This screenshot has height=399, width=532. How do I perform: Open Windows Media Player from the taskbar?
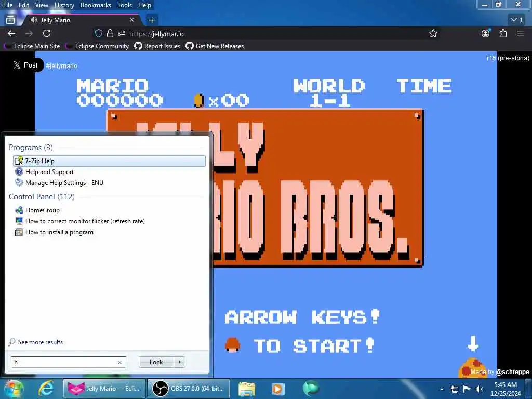[x=278, y=389]
